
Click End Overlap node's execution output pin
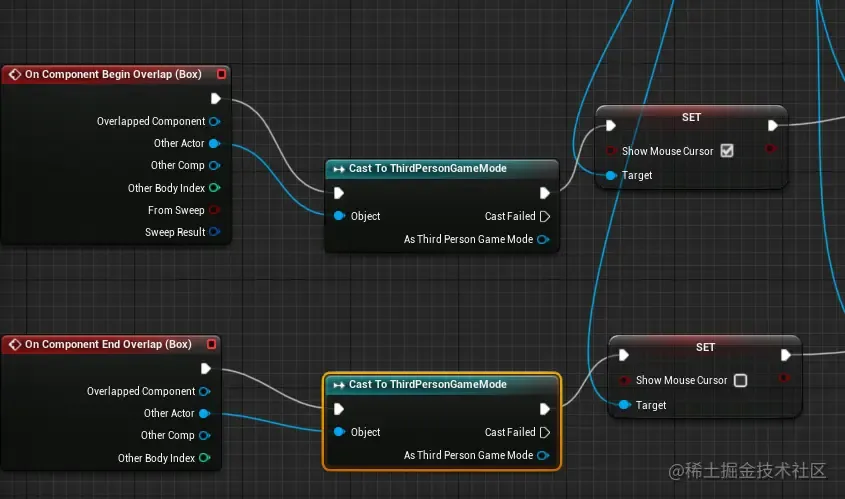point(205,369)
